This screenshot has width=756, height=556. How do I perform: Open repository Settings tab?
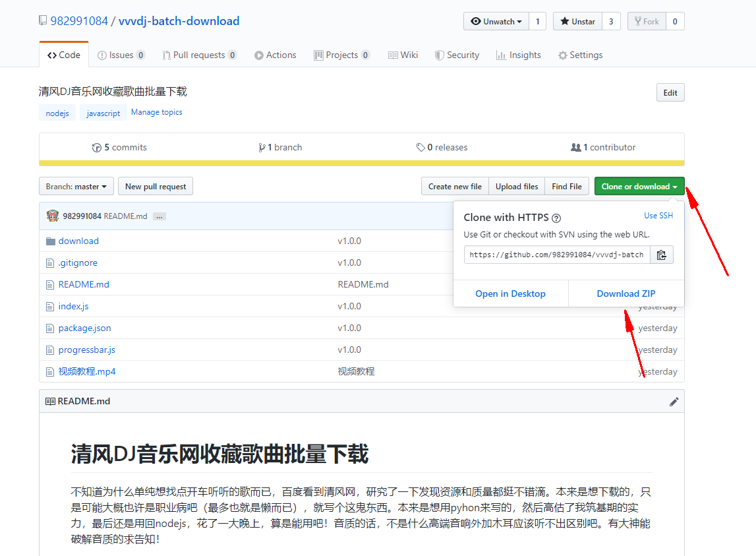(581, 55)
